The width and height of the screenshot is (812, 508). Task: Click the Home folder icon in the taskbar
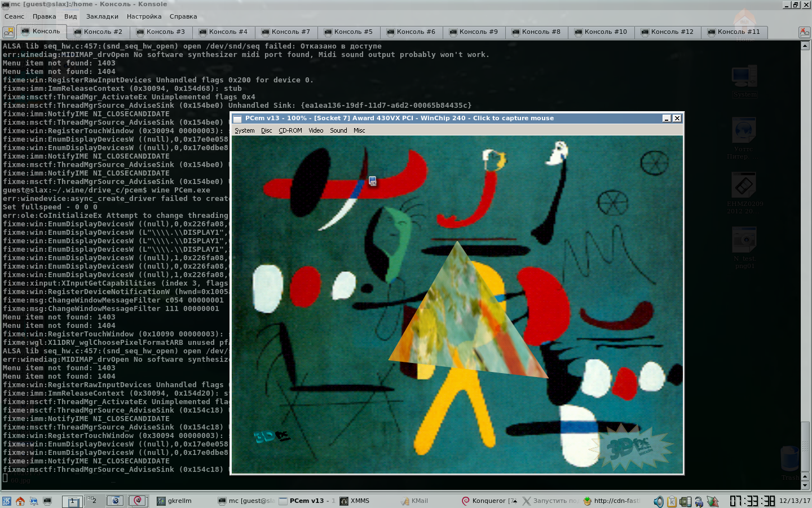20,501
